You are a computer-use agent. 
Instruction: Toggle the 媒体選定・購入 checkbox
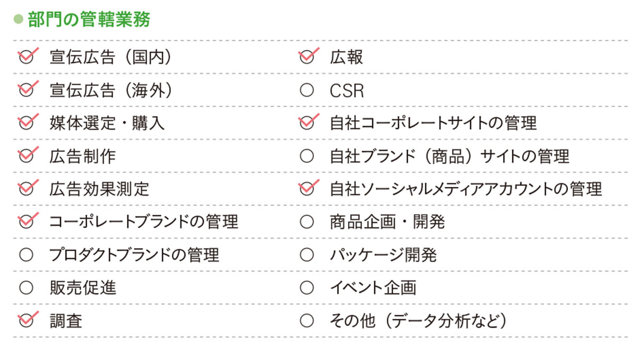tap(26, 123)
